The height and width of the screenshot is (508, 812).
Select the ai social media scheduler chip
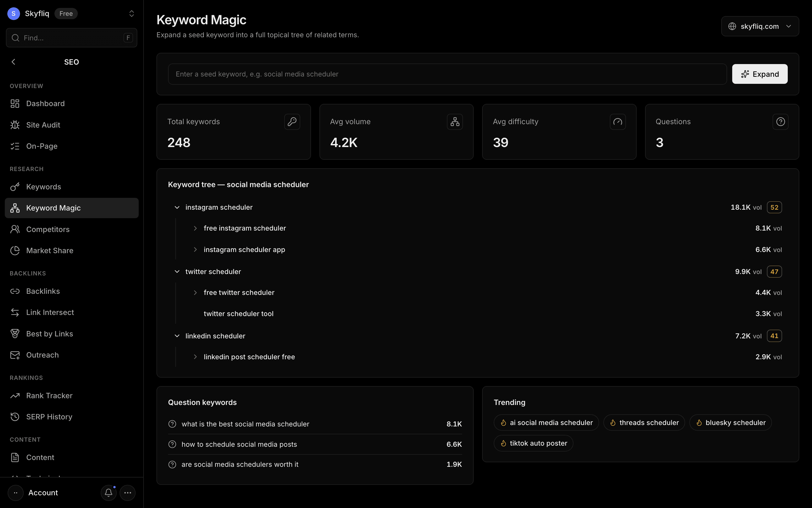[x=546, y=423]
